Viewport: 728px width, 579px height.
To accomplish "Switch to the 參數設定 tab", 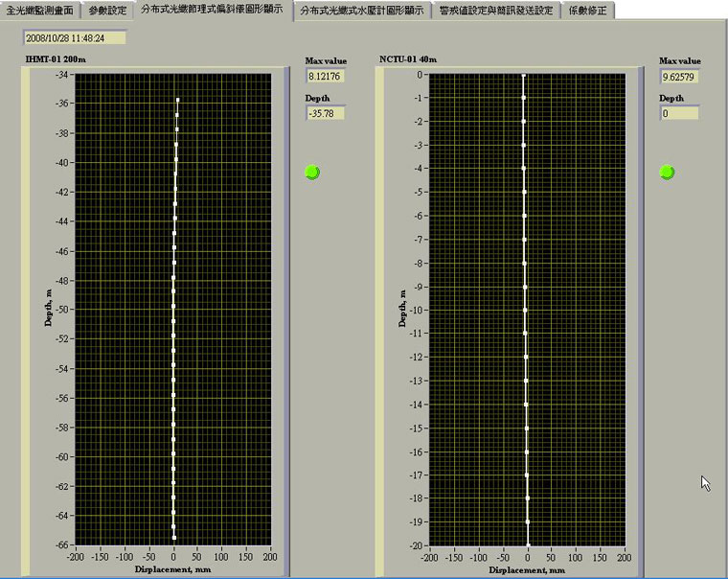I will 106,11.
